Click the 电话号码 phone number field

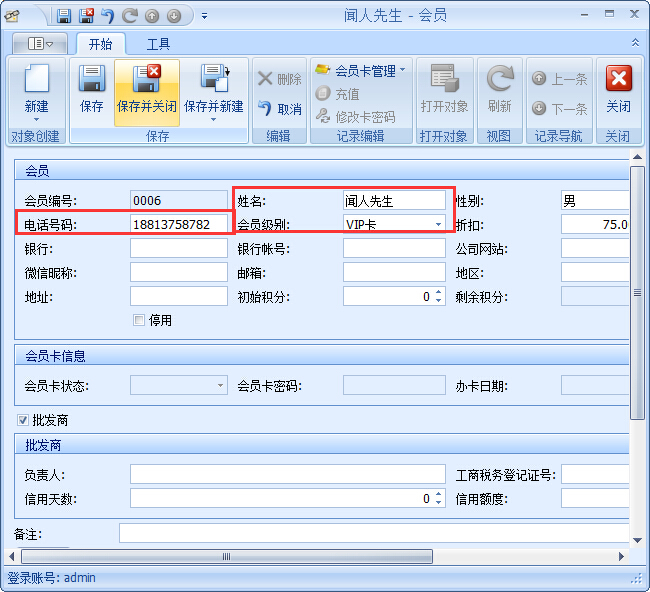[179, 224]
